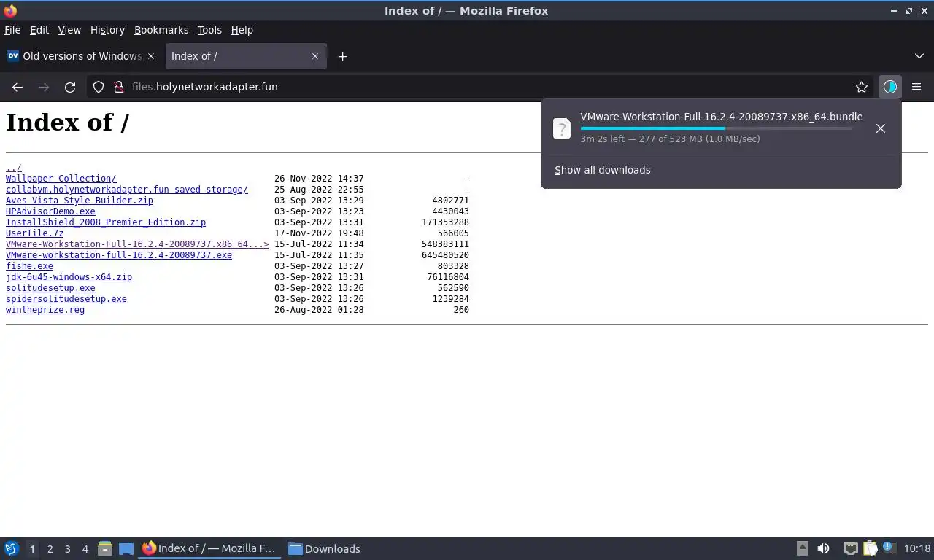Select the Index of / tab

[x=246, y=56]
